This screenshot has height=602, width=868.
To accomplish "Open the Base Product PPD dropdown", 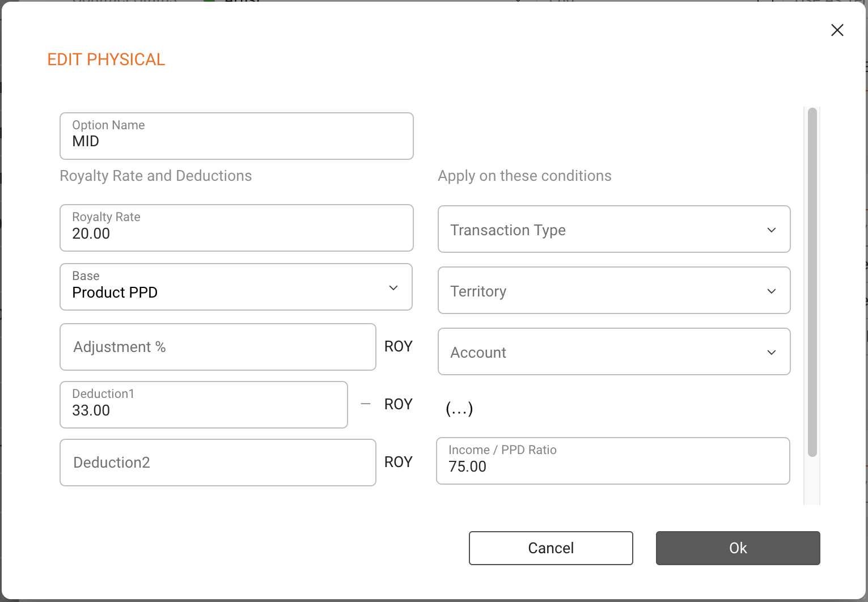I will point(236,287).
